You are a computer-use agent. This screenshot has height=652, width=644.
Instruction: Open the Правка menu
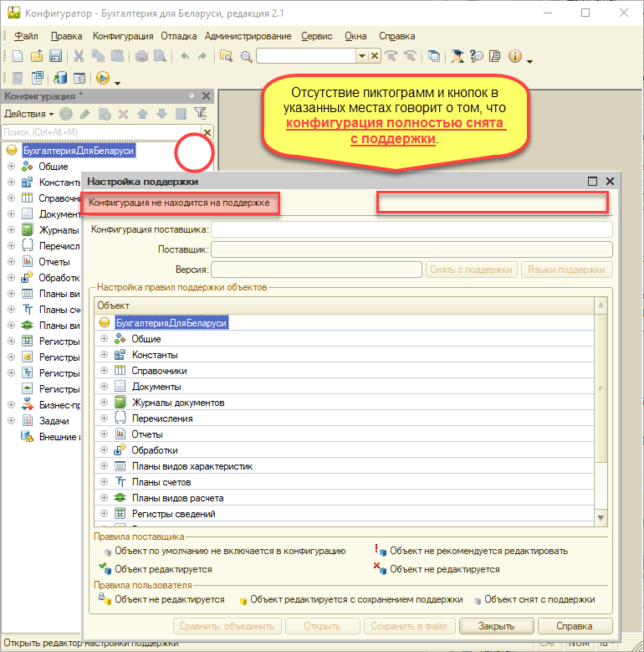point(66,36)
